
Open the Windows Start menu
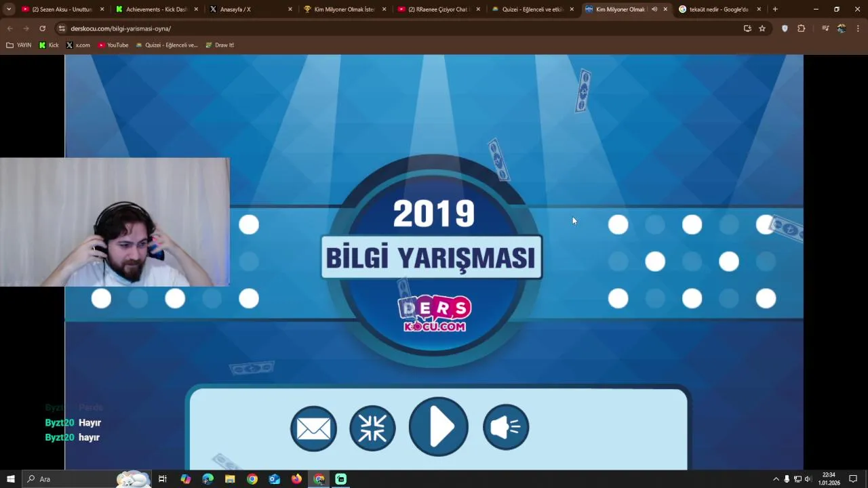[x=11, y=479]
